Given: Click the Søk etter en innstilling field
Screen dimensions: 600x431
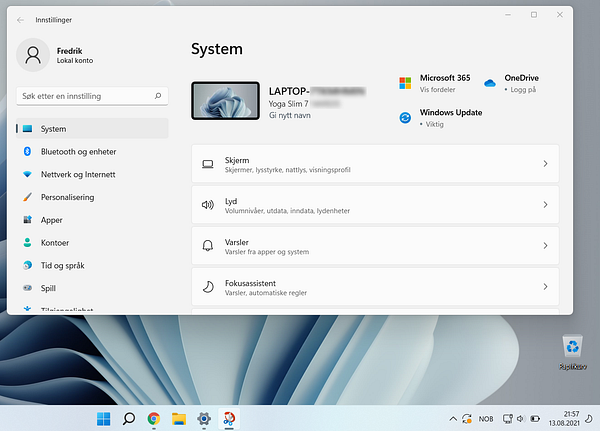Looking at the screenshot, I should click(x=85, y=96).
